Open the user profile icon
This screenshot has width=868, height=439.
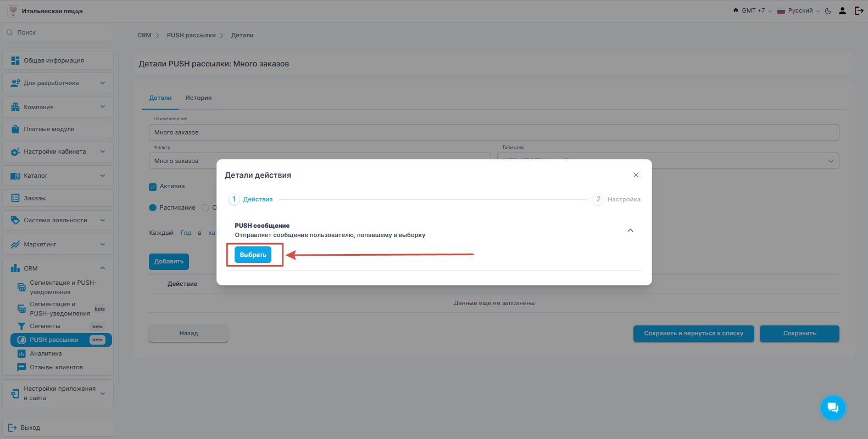point(842,11)
